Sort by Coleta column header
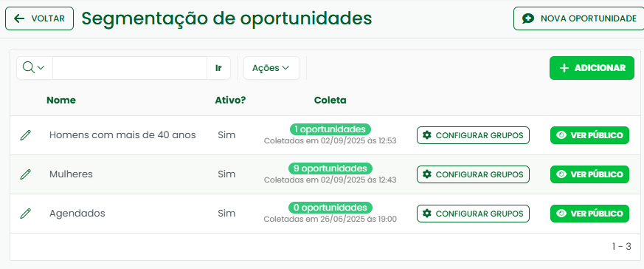Screen dimensions: 644x269 [330, 100]
